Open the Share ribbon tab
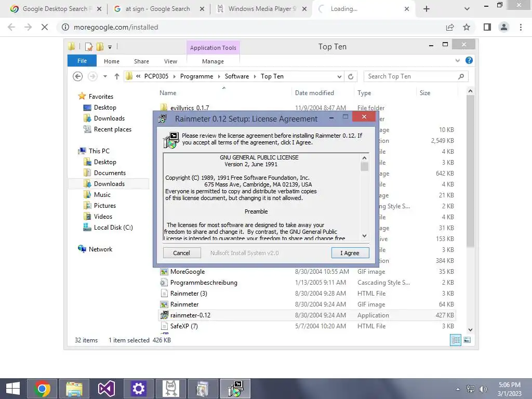Screen dimensions: 532x399 pos(141,61)
